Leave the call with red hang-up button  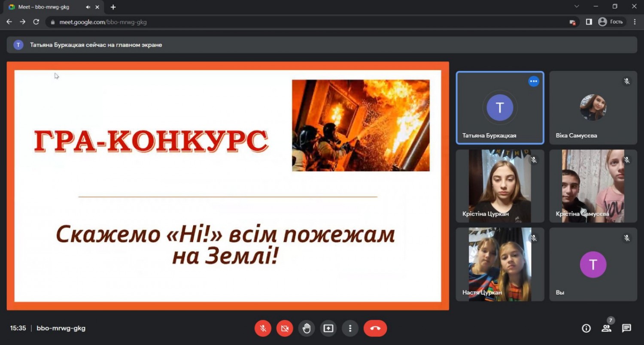pyautogui.click(x=375, y=328)
